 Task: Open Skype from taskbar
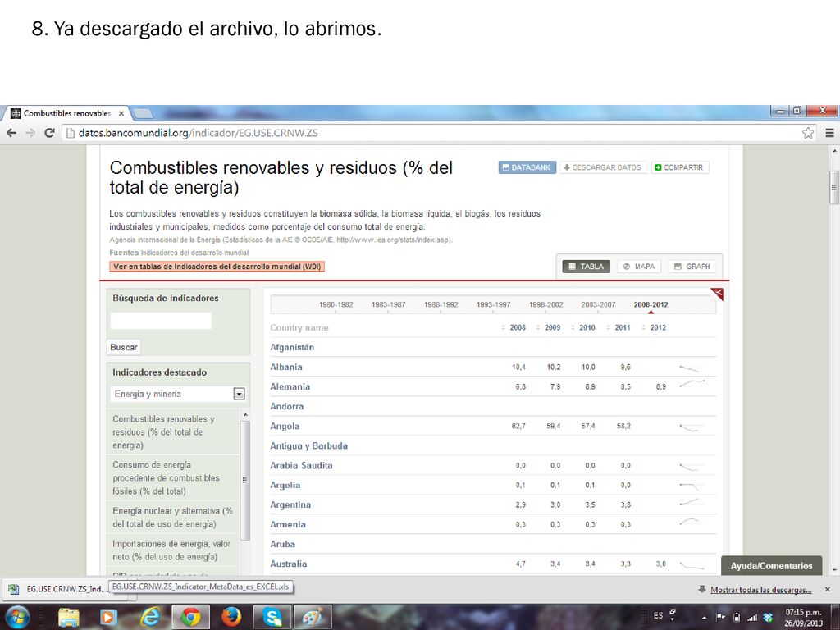coord(272,618)
